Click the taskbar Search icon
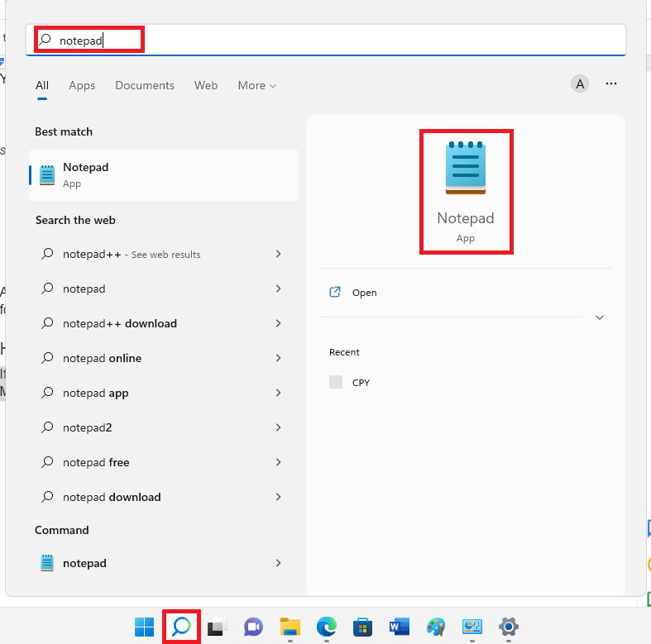The image size is (651, 644). 181,627
